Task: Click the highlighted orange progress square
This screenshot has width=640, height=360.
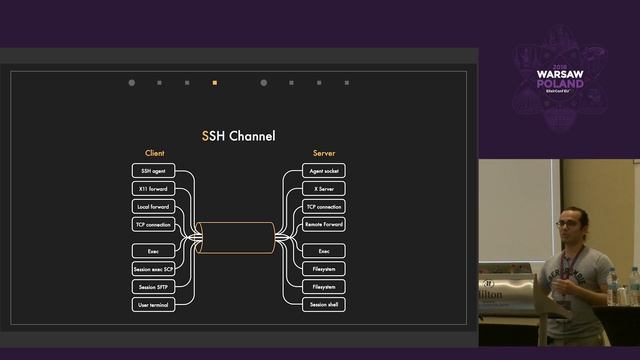Action: 215,83
